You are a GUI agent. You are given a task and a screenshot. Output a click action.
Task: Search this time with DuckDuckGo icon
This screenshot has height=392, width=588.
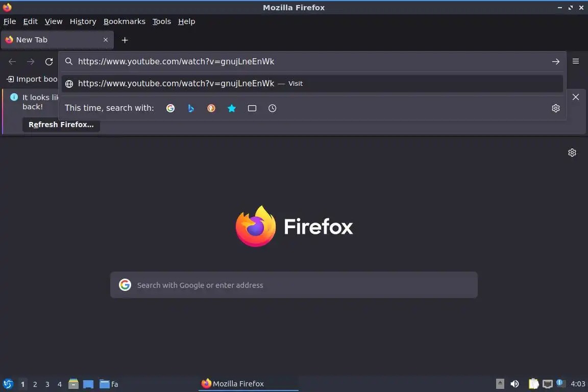point(211,108)
